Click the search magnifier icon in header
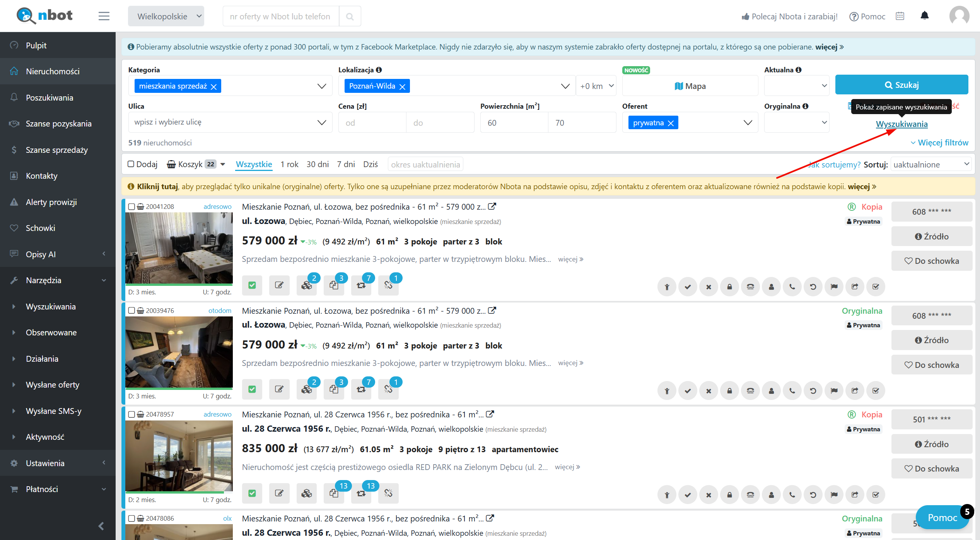The width and height of the screenshot is (980, 540). point(350,16)
